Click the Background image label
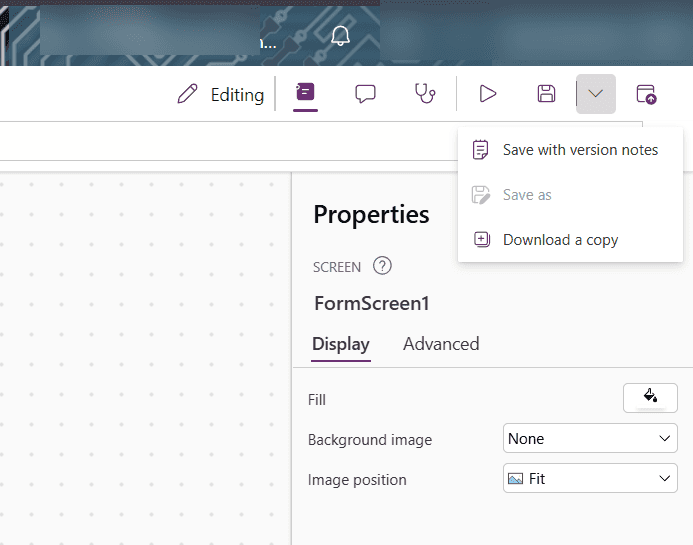The image size is (693, 545). pyautogui.click(x=370, y=440)
